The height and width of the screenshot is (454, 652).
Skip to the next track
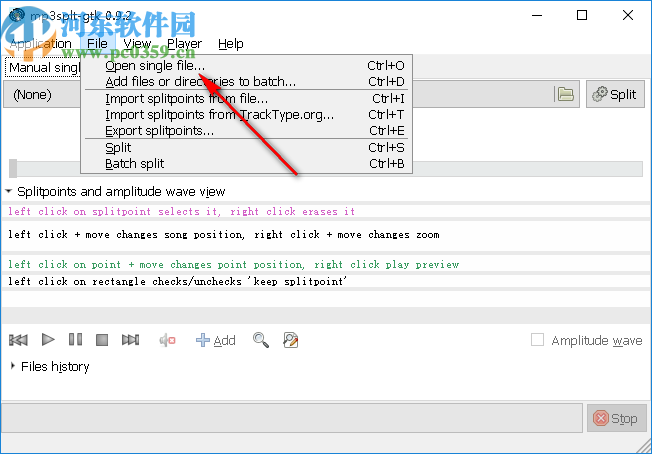(x=130, y=340)
